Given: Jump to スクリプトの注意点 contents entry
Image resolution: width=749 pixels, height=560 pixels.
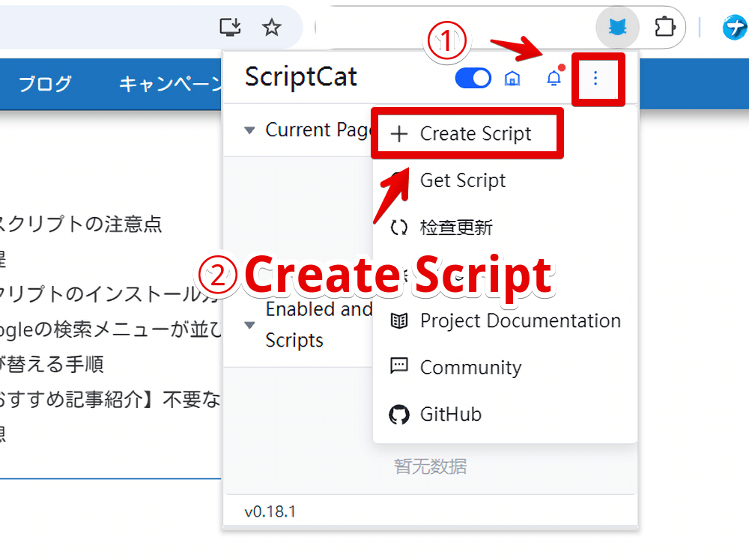Looking at the screenshot, I should pos(80,224).
